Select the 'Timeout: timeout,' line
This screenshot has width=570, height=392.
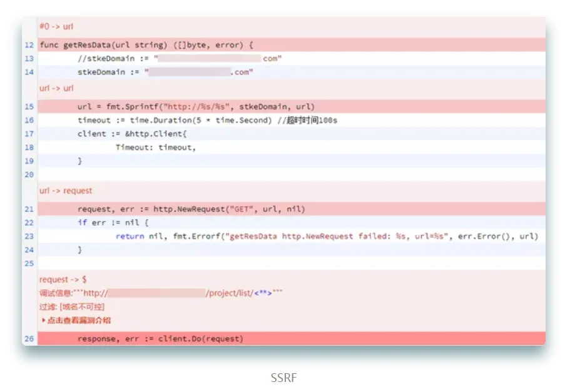292,148
